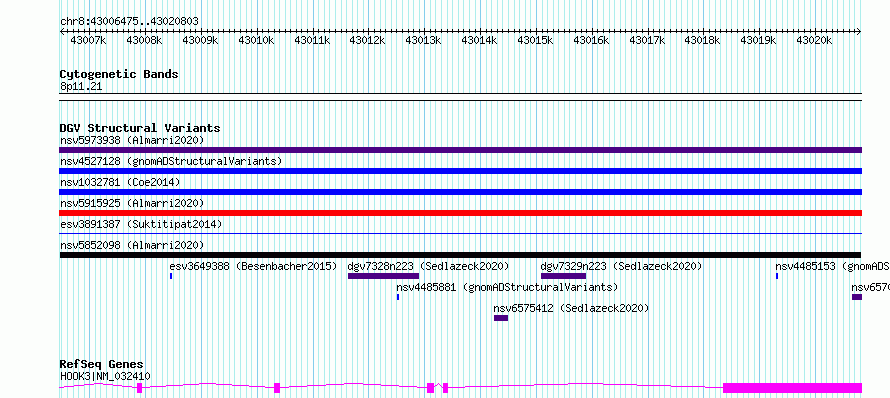Select the red nsv5915925 variant bar
Viewport: 890px width, 398px height.
coord(460,213)
